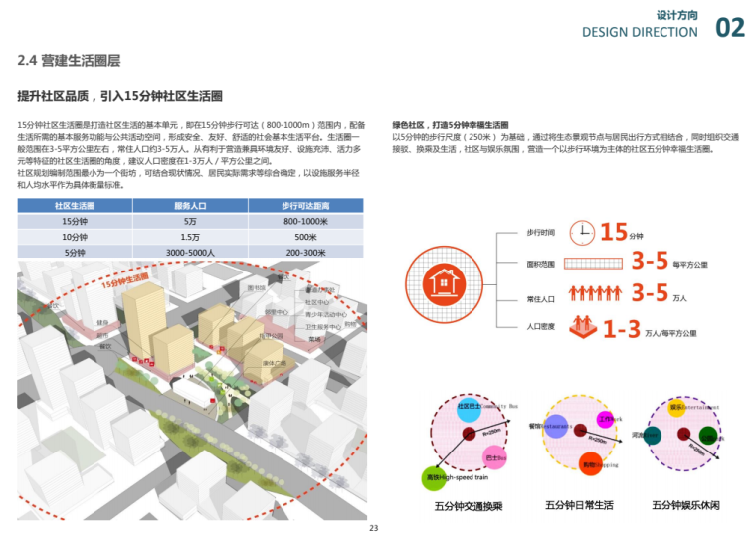The width and height of the screenshot is (756, 542).
Task: Click the yellow 娱乐 Entertainment circle
Action: tap(678, 408)
